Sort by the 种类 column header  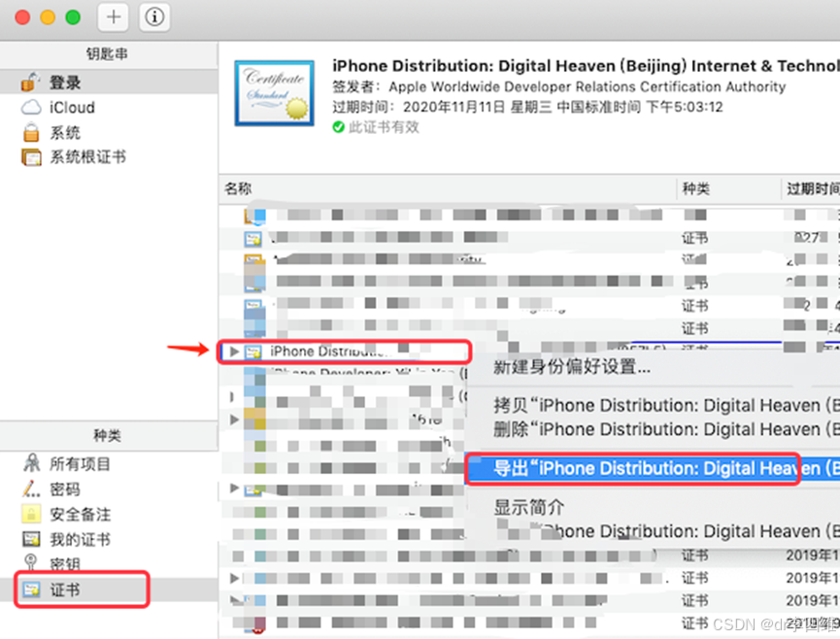click(696, 188)
